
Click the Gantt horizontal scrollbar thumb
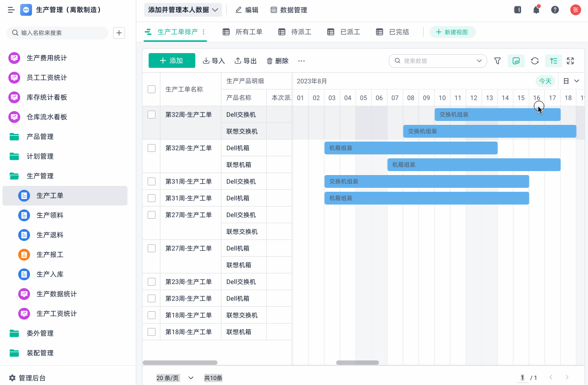(x=357, y=363)
